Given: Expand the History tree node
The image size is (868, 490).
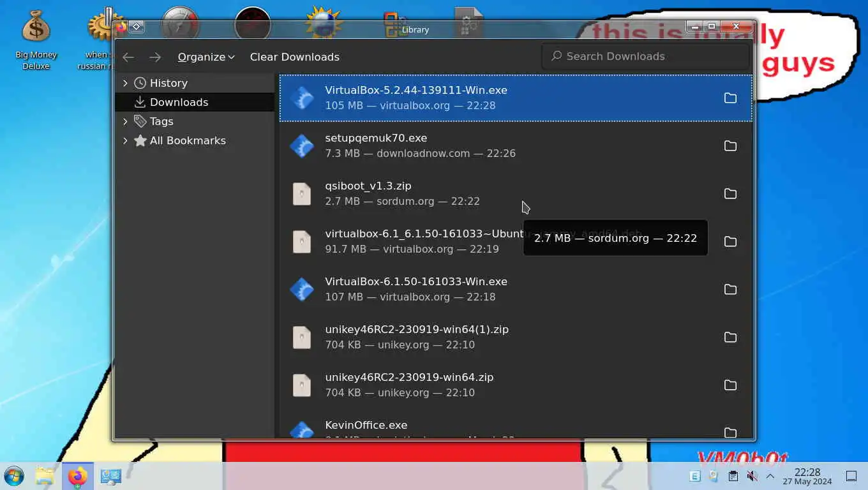Looking at the screenshot, I should [125, 83].
